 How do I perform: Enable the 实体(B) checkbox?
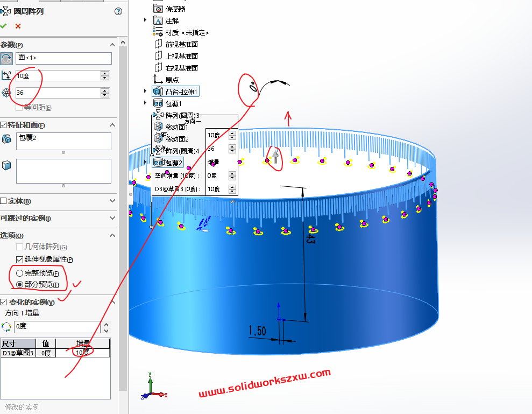pyautogui.click(x=3, y=201)
